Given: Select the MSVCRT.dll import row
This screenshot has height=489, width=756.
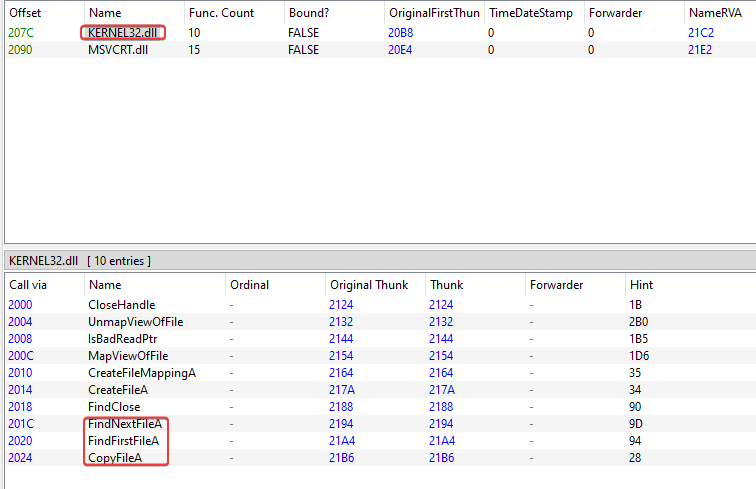Looking at the screenshot, I should [380, 50].
